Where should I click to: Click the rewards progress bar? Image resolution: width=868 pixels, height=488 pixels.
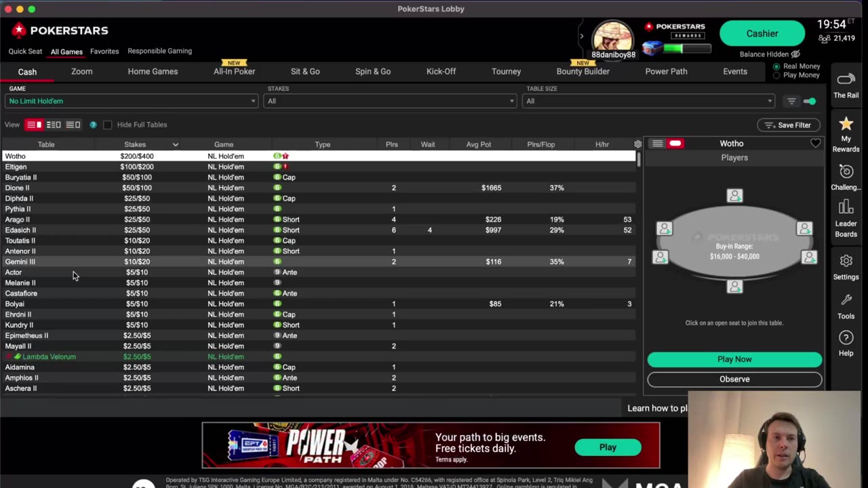687,48
